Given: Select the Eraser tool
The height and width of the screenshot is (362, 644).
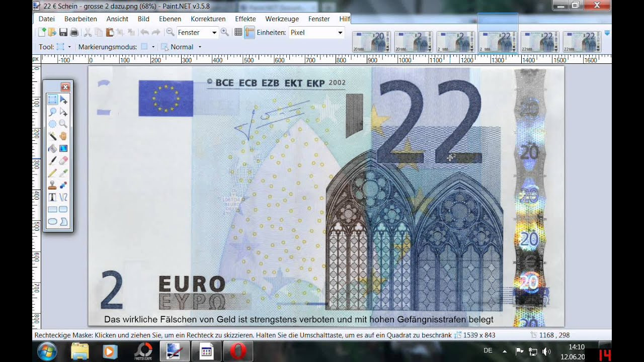Looking at the screenshot, I should pos(63,160).
